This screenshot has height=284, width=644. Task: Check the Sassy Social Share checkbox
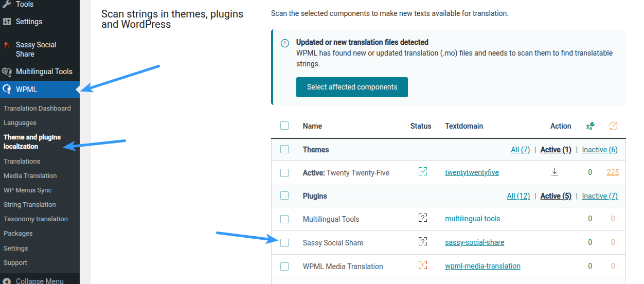pos(284,242)
